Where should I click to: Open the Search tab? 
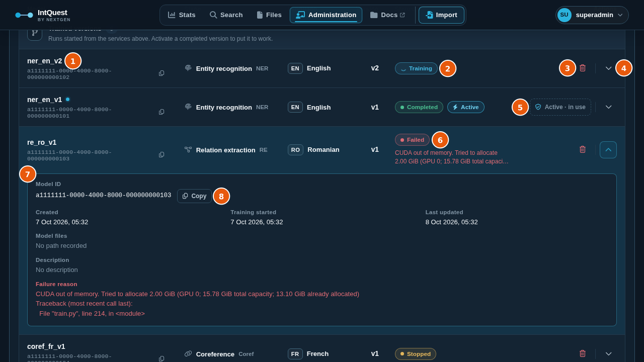point(226,15)
